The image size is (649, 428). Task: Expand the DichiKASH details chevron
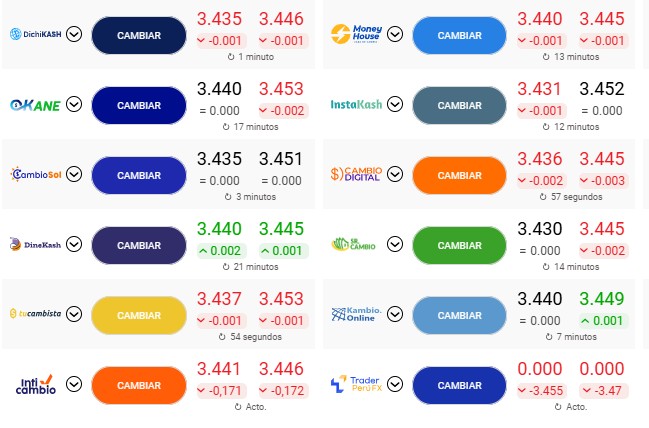[74, 35]
